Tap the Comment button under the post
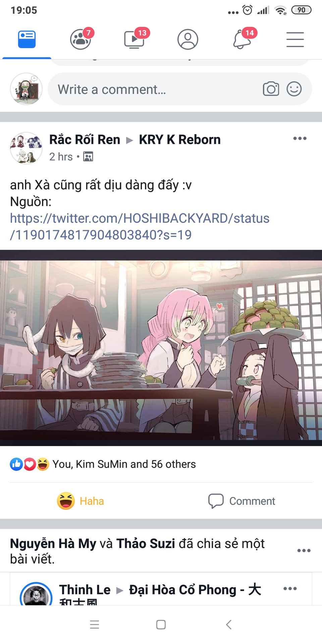The image size is (322, 644). pyautogui.click(x=241, y=501)
